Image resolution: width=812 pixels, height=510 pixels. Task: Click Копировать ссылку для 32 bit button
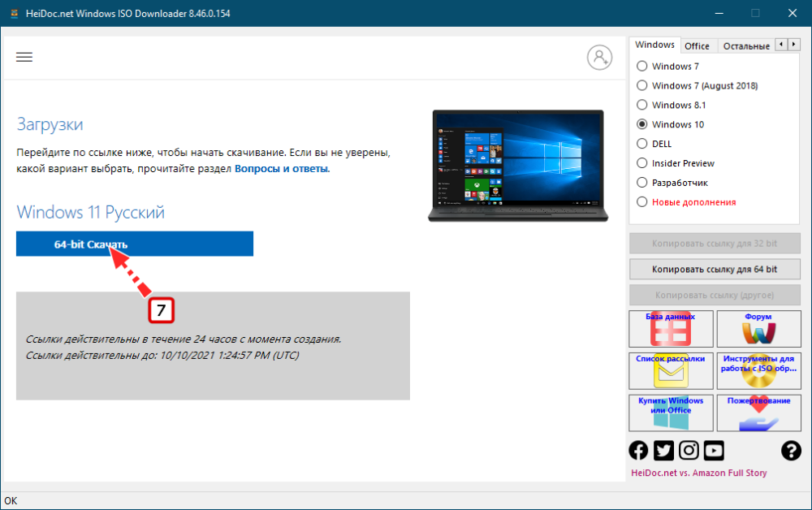tap(715, 244)
